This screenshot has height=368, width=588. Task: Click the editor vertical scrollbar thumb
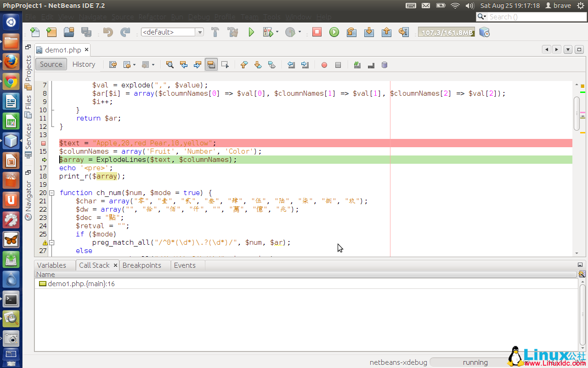point(577,113)
